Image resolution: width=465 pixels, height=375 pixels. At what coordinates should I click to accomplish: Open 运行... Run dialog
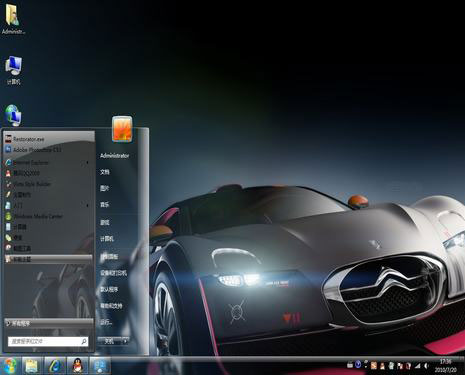pyautogui.click(x=106, y=322)
